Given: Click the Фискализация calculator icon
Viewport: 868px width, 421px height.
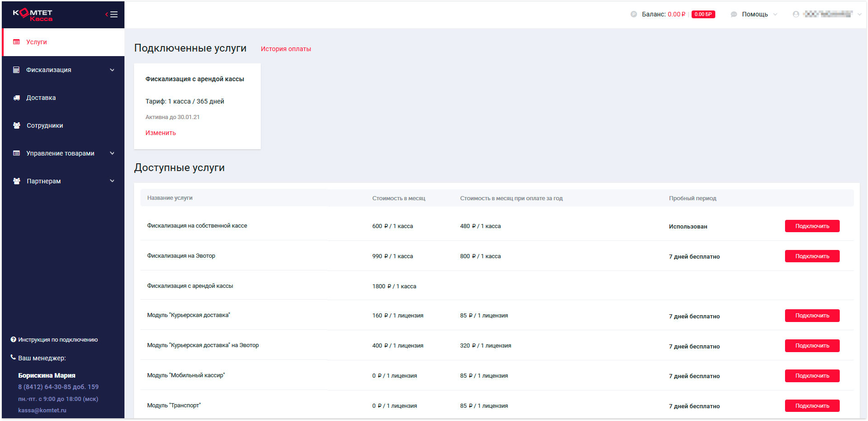Looking at the screenshot, I should tap(16, 70).
